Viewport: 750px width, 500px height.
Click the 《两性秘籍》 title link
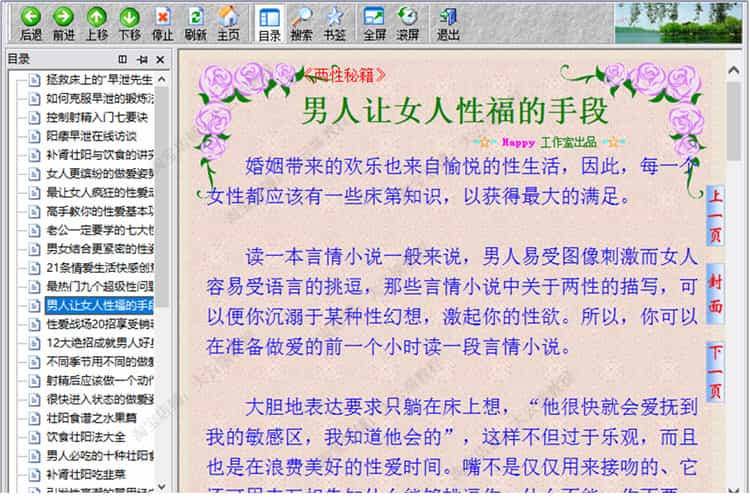click(x=345, y=75)
